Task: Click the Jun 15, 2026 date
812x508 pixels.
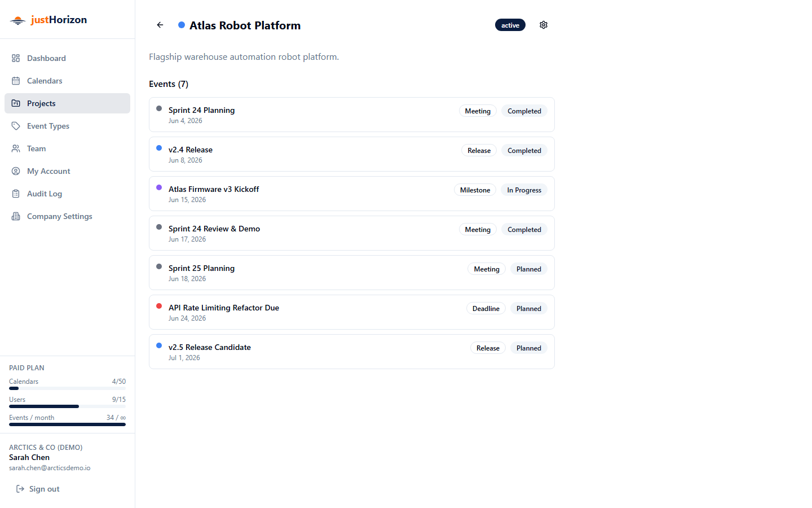Action: [x=187, y=200]
